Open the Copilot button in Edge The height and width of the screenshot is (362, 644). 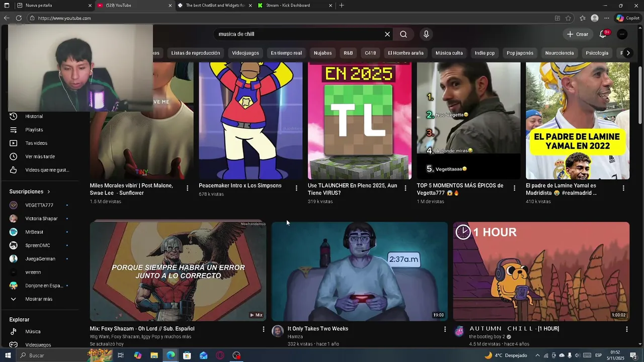click(x=628, y=18)
